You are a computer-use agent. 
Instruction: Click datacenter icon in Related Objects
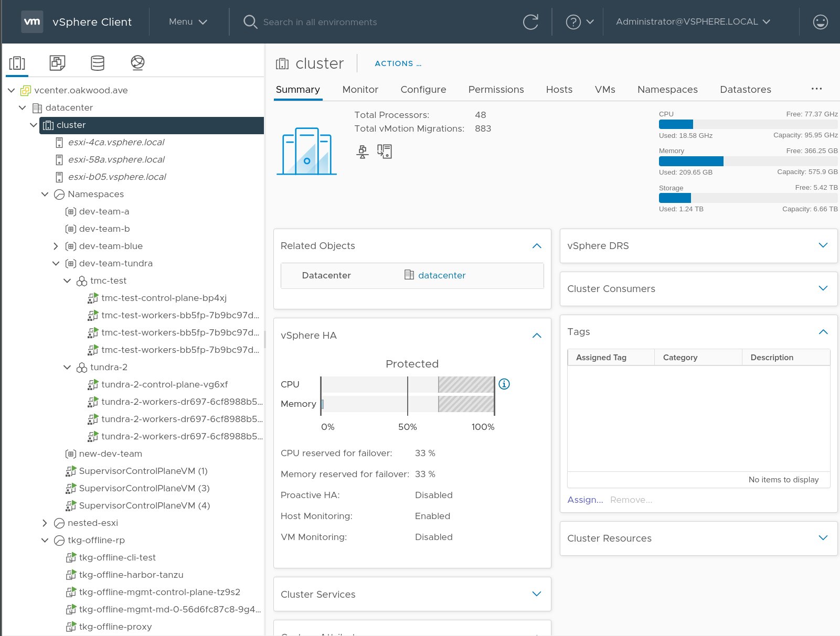[409, 275]
